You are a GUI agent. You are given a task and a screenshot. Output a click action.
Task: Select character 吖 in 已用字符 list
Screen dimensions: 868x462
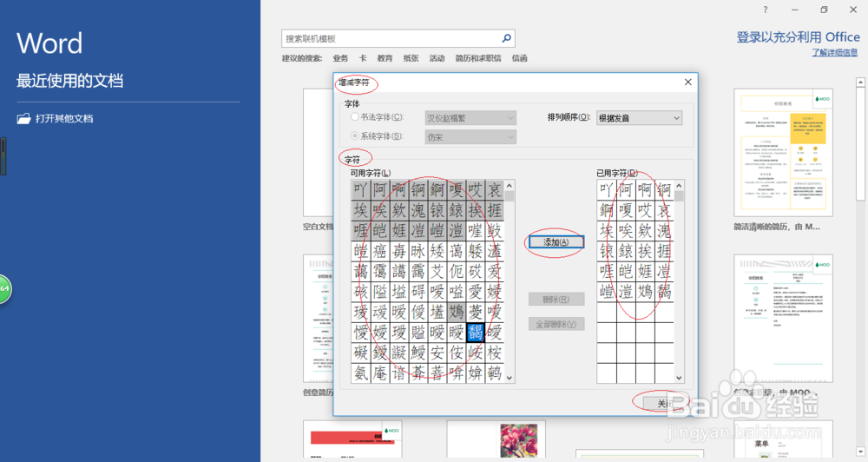pos(607,190)
